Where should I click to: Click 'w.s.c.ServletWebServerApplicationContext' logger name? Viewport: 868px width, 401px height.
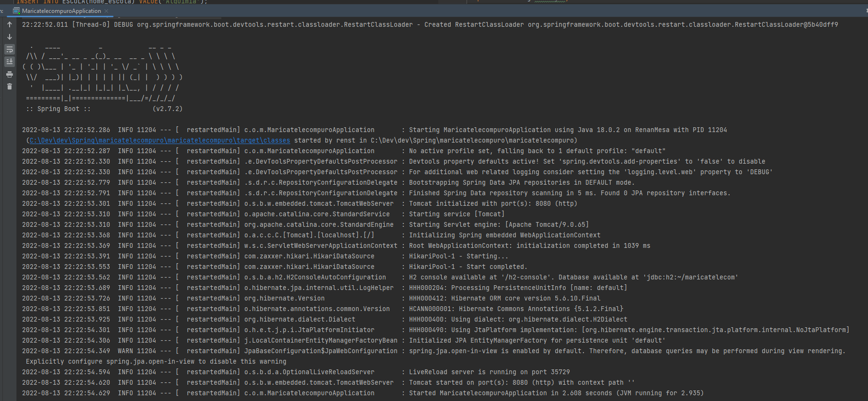pos(321,246)
